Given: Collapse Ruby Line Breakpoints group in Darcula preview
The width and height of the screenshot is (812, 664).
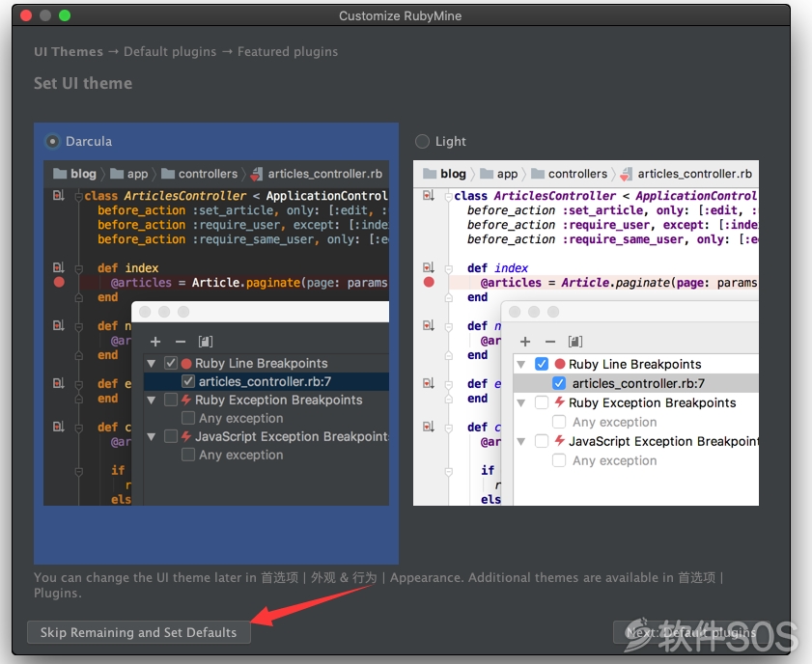Looking at the screenshot, I should point(152,363).
